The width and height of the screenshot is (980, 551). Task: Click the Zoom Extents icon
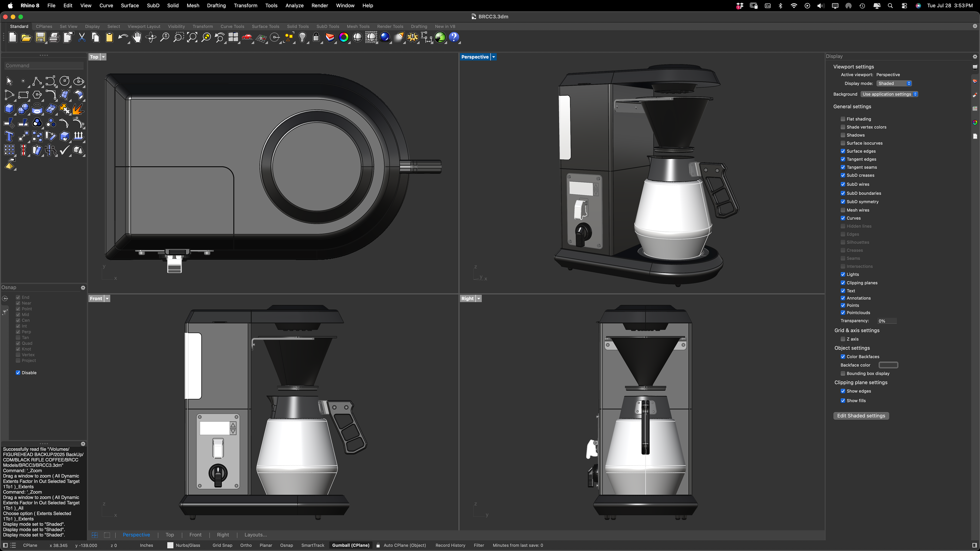[x=192, y=37]
